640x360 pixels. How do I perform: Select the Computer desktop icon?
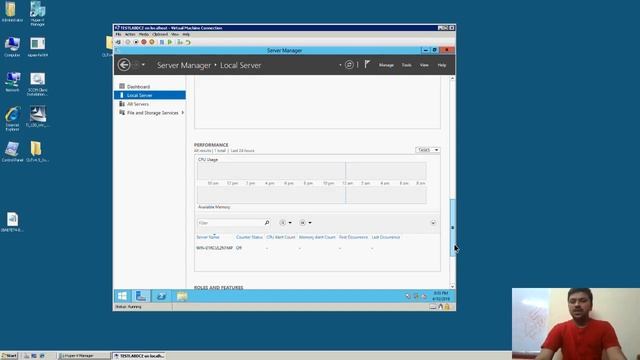[12, 47]
